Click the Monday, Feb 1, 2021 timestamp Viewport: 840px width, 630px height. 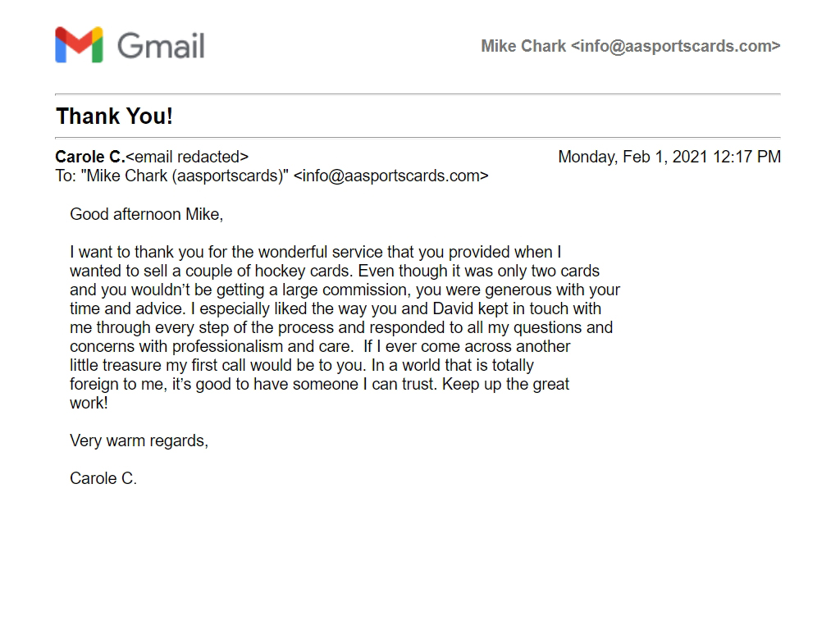(669, 157)
